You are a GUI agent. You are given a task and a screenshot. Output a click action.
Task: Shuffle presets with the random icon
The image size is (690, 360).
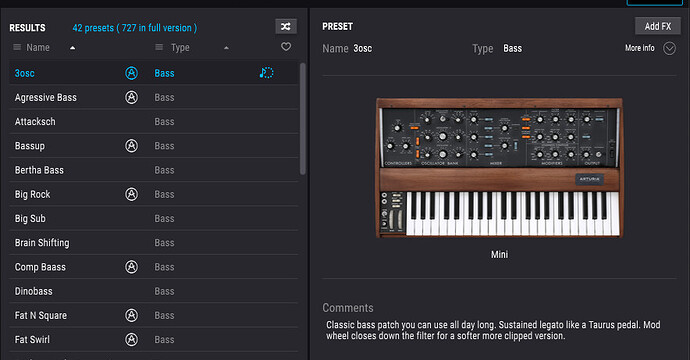click(x=286, y=26)
